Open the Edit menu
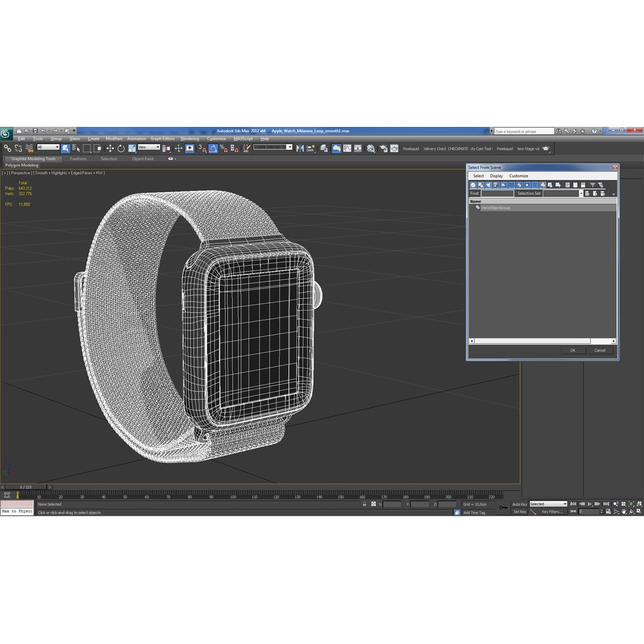This screenshot has height=644, width=644. click(x=21, y=139)
